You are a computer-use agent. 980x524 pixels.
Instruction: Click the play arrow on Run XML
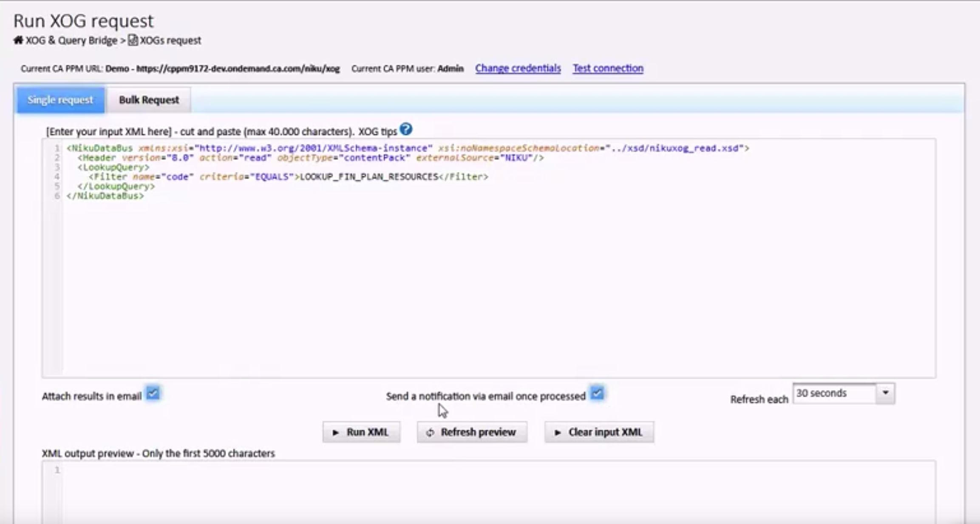pyautogui.click(x=336, y=433)
